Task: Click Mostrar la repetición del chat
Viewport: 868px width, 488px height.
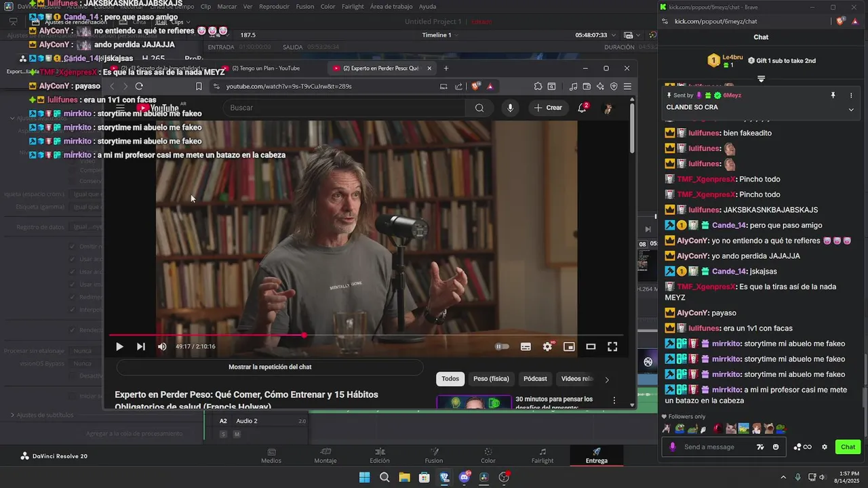Action: (x=270, y=367)
